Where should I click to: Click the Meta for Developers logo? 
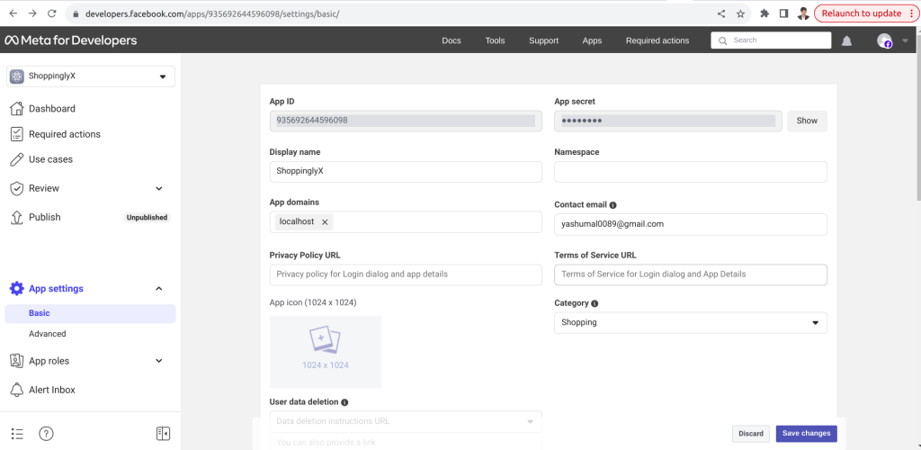(x=70, y=40)
